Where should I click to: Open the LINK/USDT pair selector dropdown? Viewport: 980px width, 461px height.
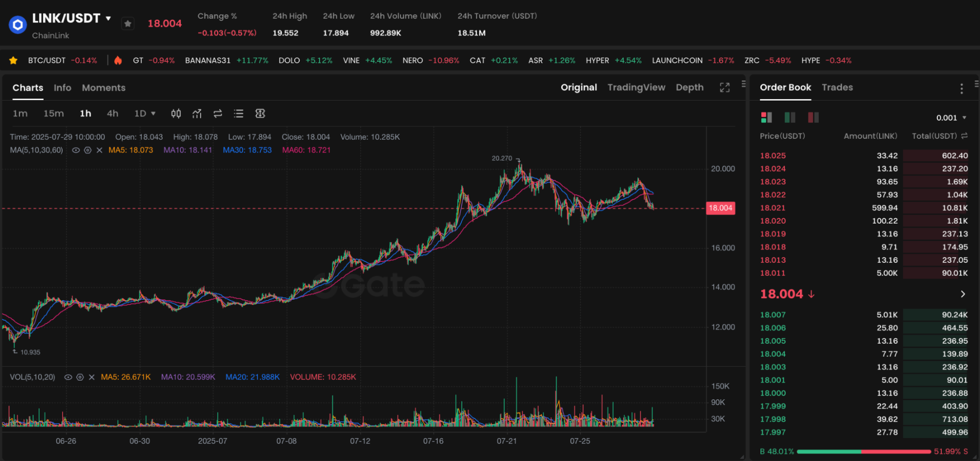point(108,19)
